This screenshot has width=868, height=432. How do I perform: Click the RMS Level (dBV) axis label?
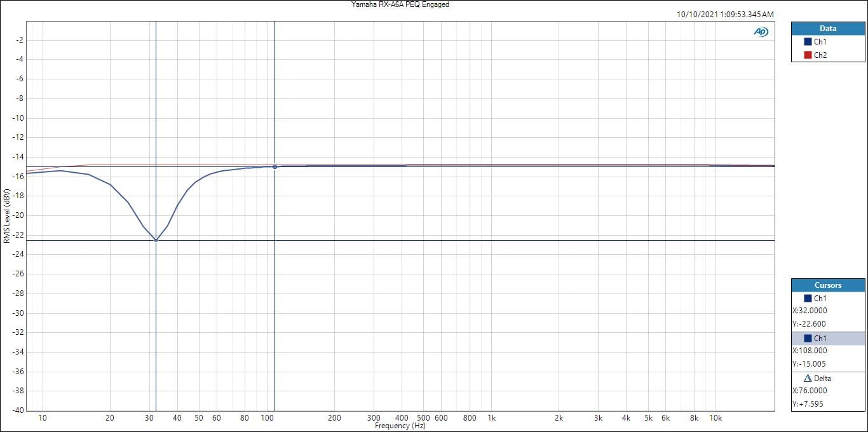point(6,216)
